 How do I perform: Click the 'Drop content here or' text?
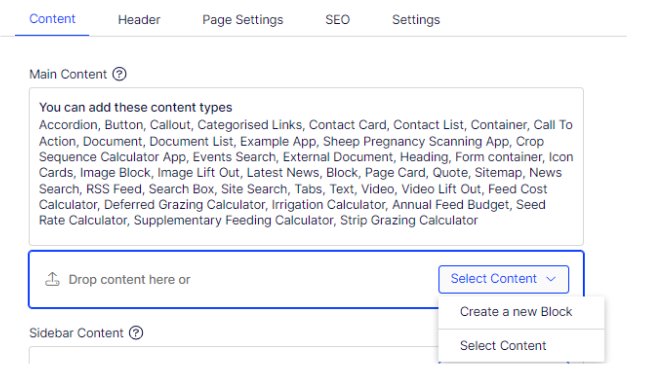(129, 279)
